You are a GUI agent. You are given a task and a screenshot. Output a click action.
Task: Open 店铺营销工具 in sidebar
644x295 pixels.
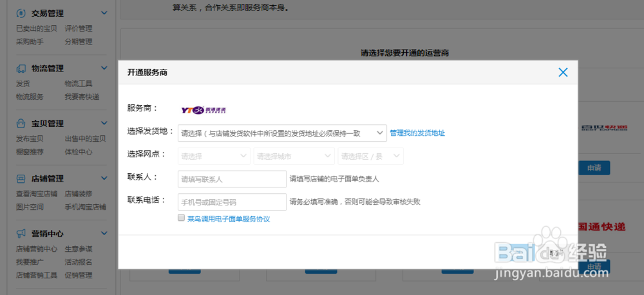(x=37, y=275)
